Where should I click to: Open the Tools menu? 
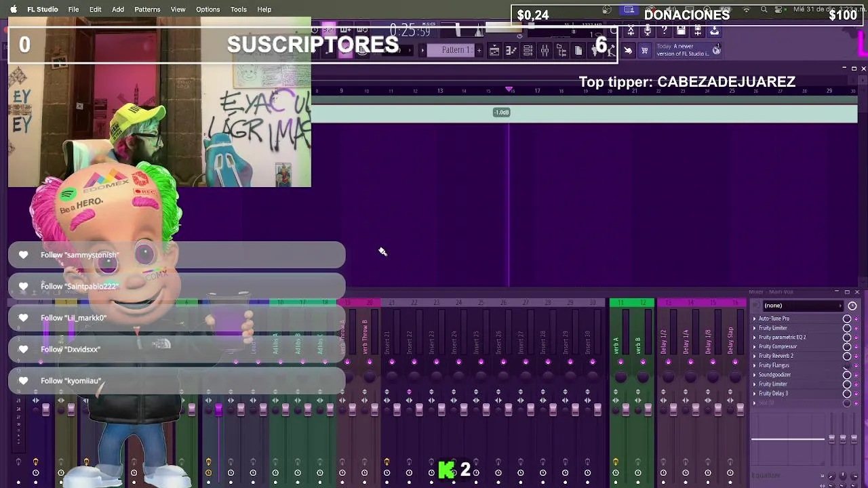point(239,9)
